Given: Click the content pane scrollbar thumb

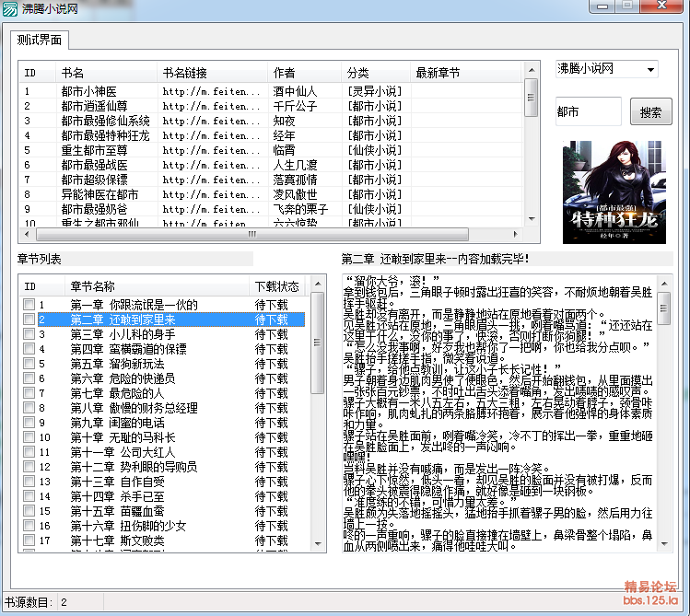Looking at the screenshot, I should pyautogui.click(x=664, y=308).
